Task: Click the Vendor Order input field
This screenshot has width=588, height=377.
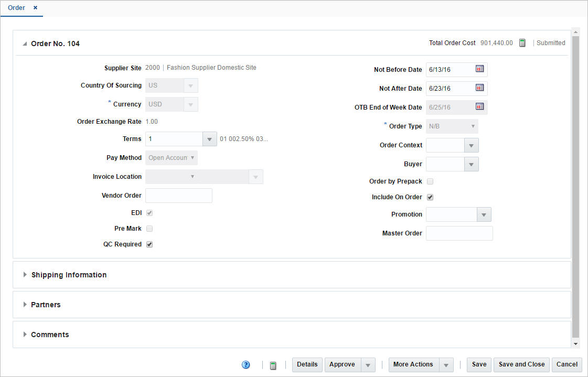Action: [x=179, y=196]
